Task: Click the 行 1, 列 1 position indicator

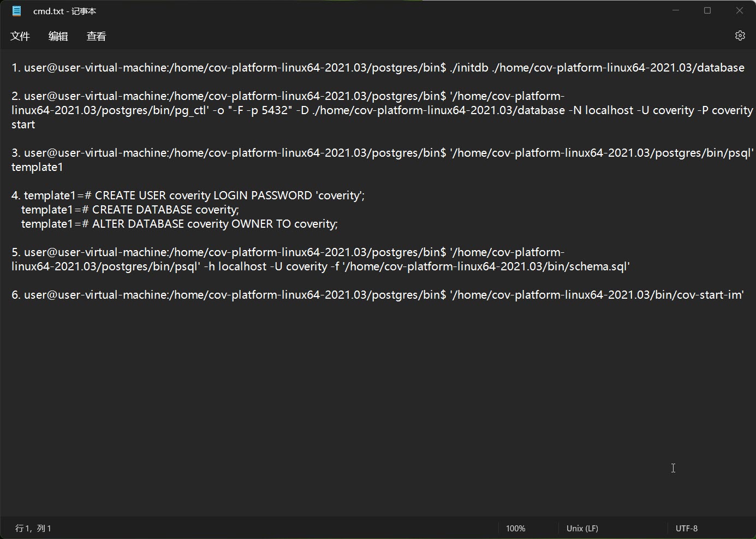Action: (x=33, y=528)
